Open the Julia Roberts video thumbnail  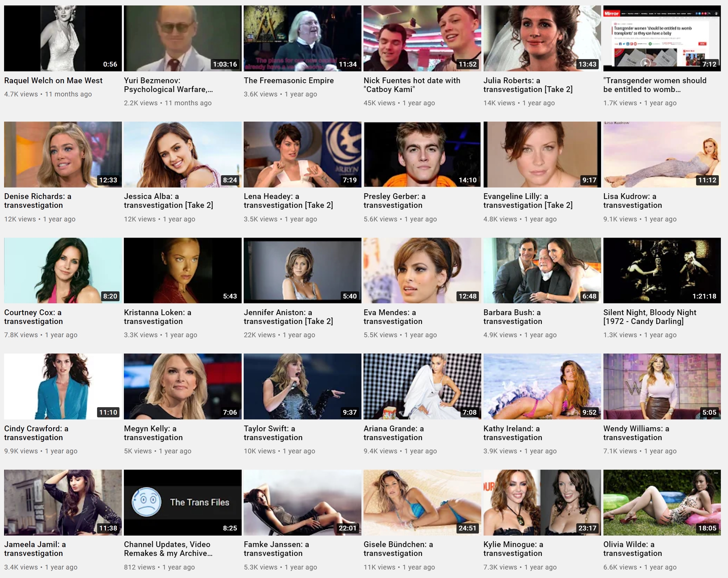(542, 38)
